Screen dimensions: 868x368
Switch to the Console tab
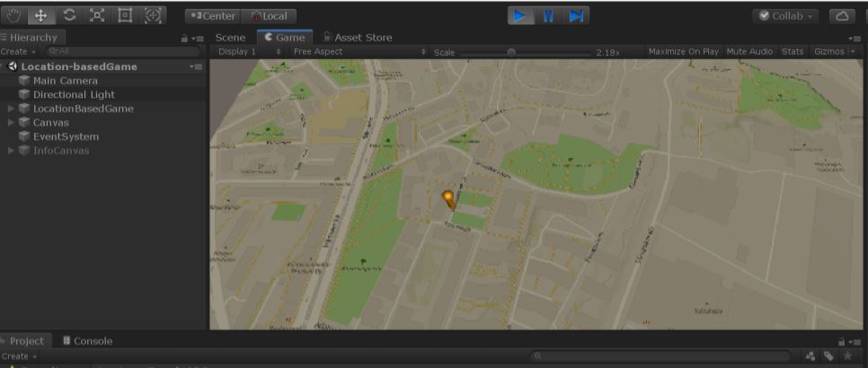point(87,341)
